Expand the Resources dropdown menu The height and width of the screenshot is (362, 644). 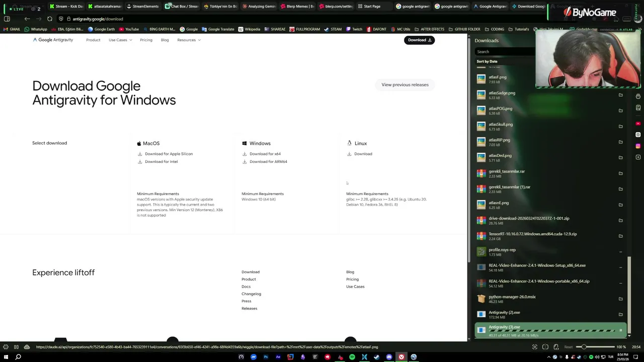(189, 40)
